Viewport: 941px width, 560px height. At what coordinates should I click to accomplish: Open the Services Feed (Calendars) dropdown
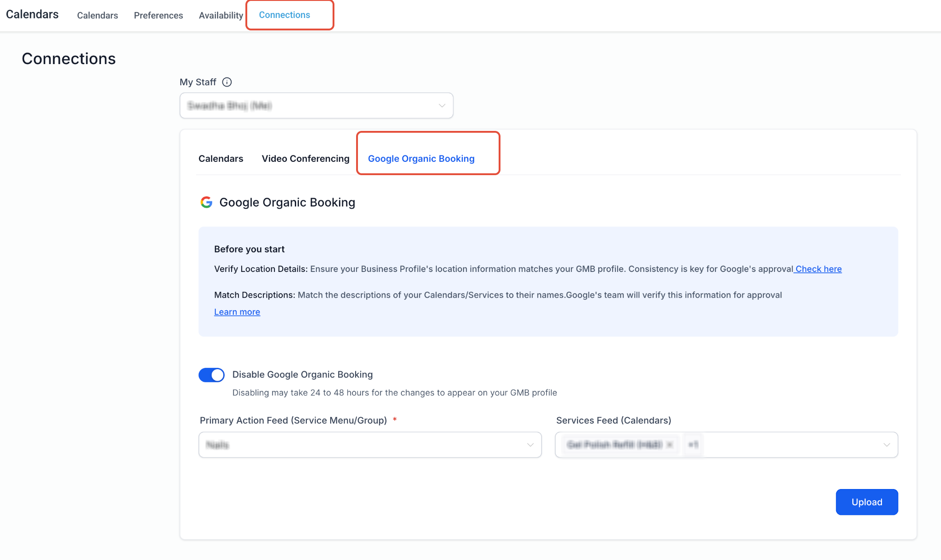pos(727,445)
